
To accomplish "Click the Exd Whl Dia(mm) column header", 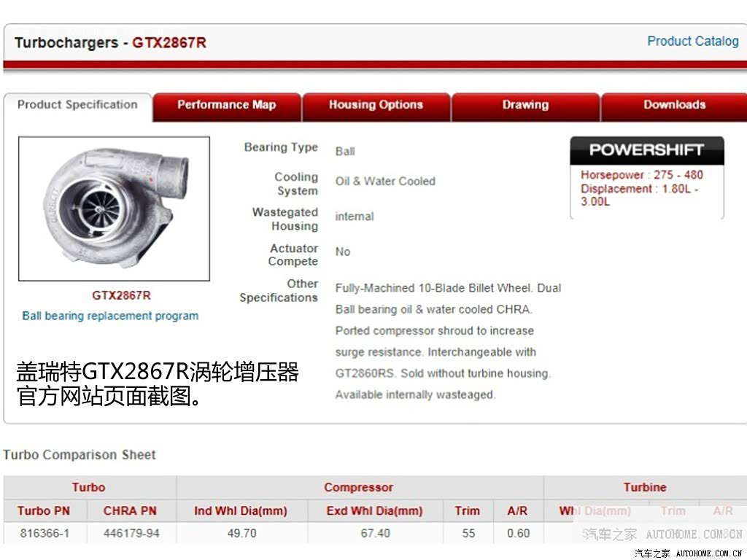I will (x=375, y=511).
